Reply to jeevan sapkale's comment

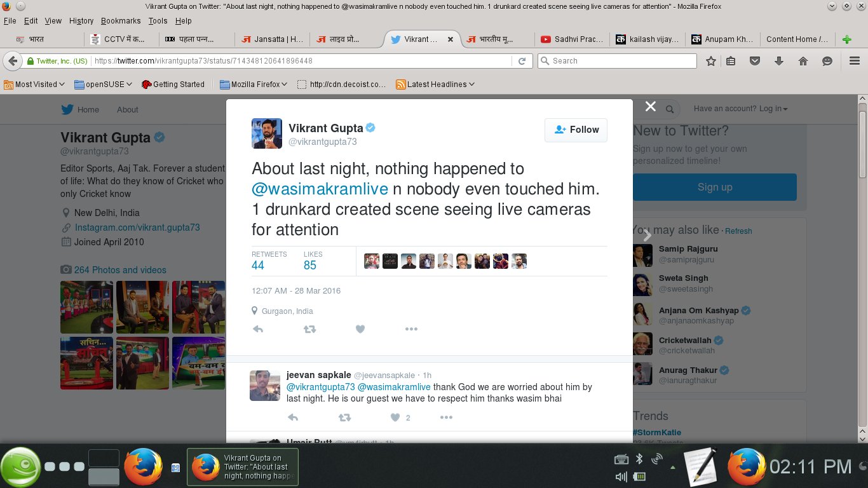(x=293, y=417)
